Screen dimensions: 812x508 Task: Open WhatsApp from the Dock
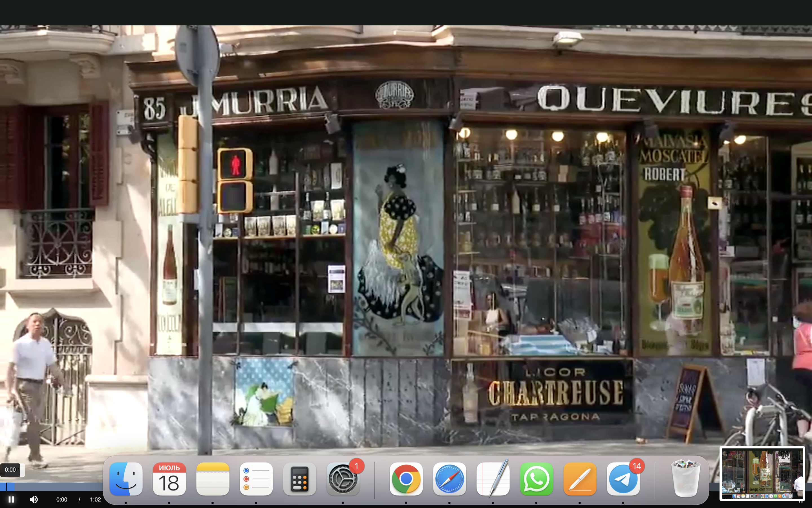(536, 479)
